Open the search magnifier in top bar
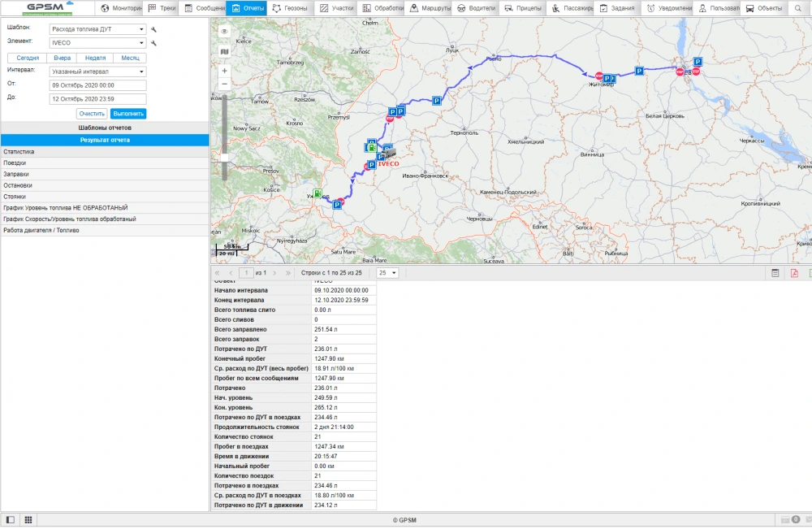The image size is (812, 529). pyautogui.click(x=798, y=8)
